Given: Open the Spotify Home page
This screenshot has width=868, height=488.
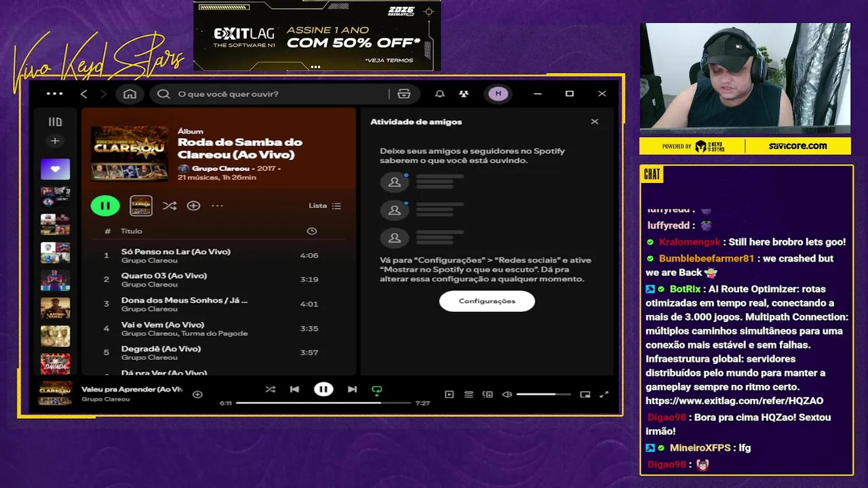Looking at the screenshot, I should pos(130,94).
